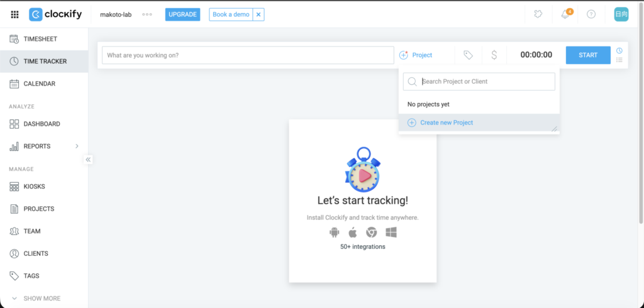Image resolution: width=644 pixels, height=308 pixels.
Task: Open the apps grid menu icon
Action: 14,14
